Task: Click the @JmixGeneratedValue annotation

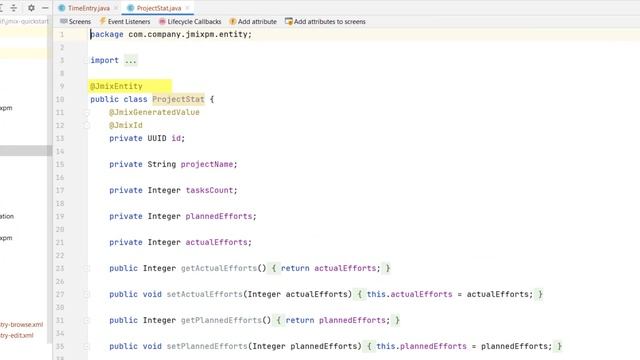Action: click(x=154, y=112)
